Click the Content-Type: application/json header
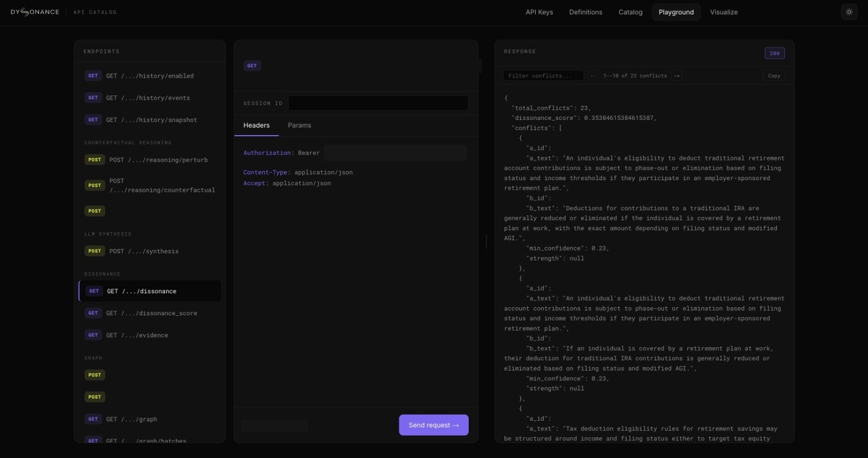Viewport: 868px width, 458px height. coord(298,173)
